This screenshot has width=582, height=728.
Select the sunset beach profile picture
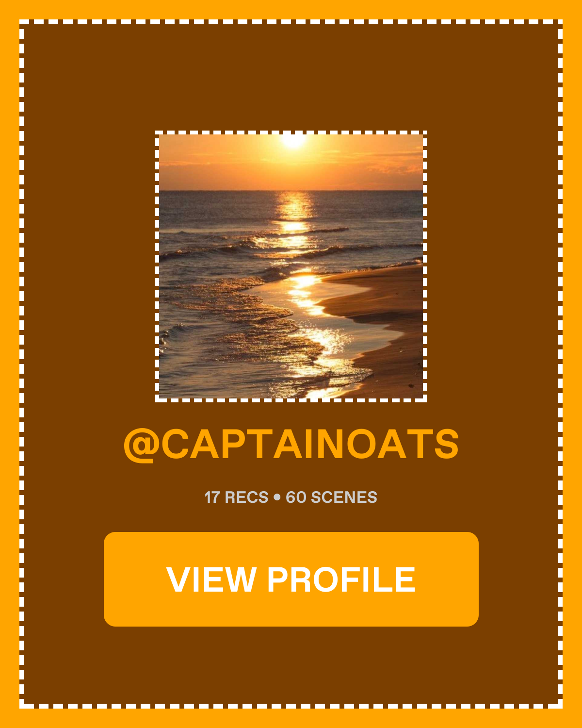click(291, 266)
